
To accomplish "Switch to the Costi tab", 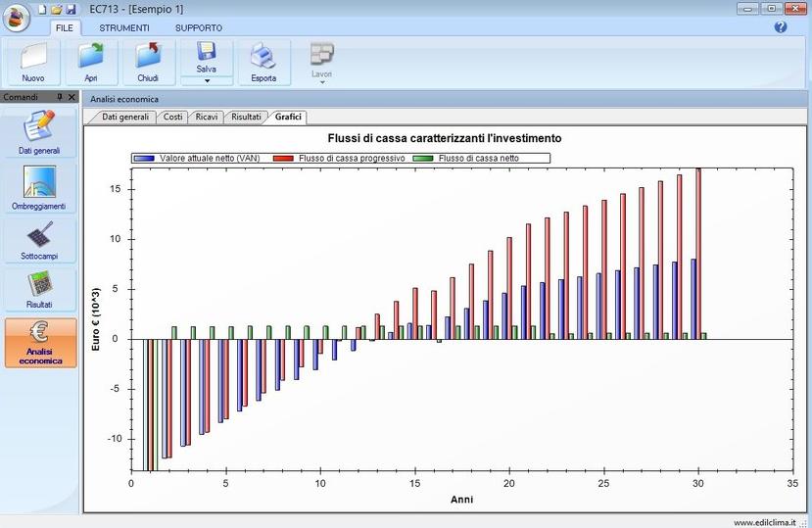I will (x=172, y=117).
